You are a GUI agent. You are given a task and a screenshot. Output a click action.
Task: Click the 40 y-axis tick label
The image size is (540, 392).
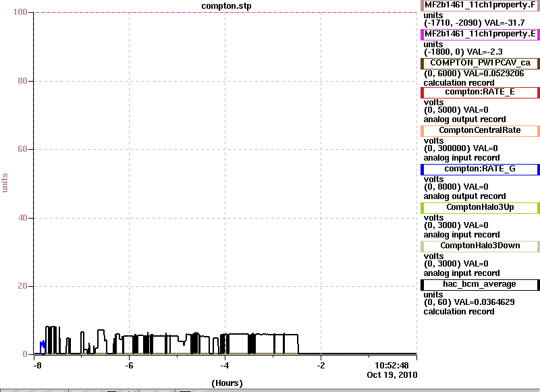22,218
